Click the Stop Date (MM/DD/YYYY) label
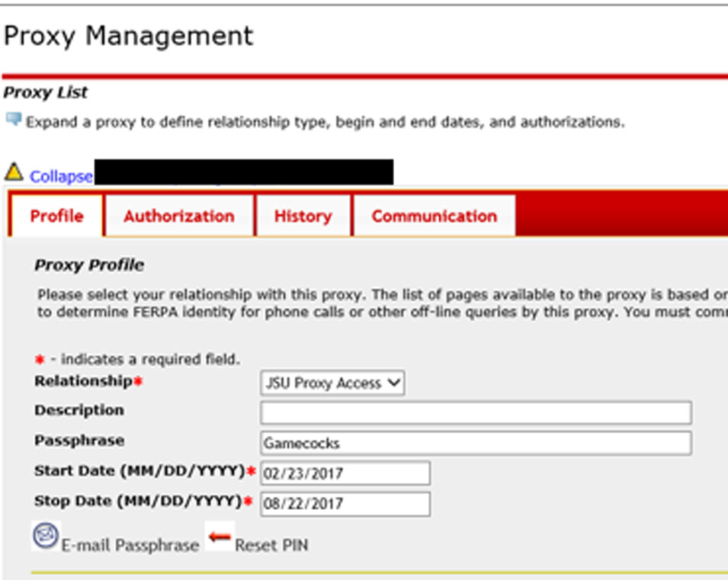Viewport: 728px width, 580px height. [138, 501]
